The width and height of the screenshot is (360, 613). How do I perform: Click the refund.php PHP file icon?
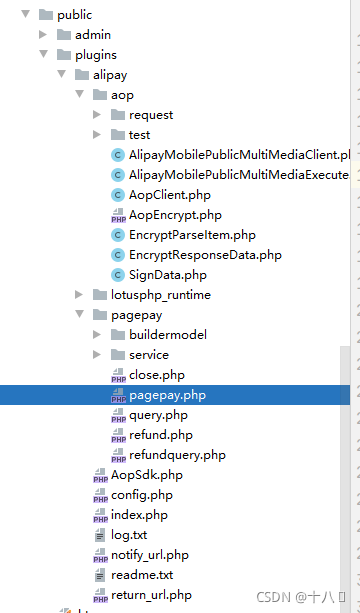tap(118, 435)
